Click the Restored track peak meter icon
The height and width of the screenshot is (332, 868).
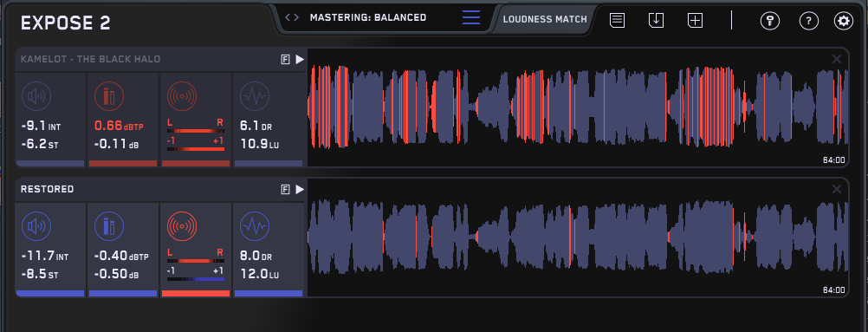point(109,227)
